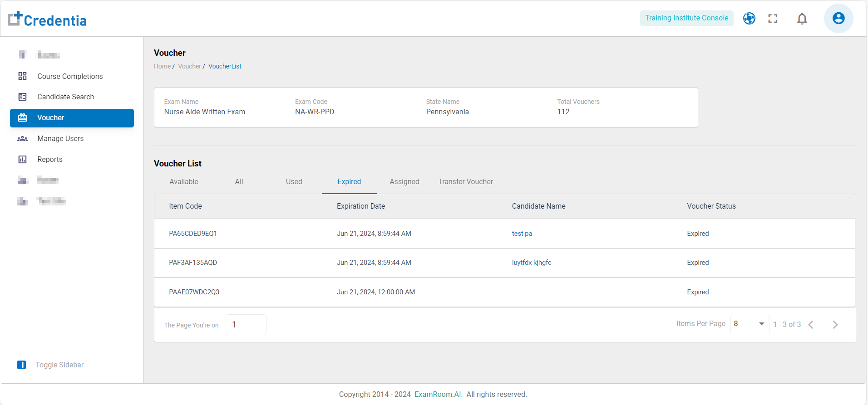Click expiration date Jun 21, 2024, 12:00:00 AM
868x405 pixels.
[376, 292]
